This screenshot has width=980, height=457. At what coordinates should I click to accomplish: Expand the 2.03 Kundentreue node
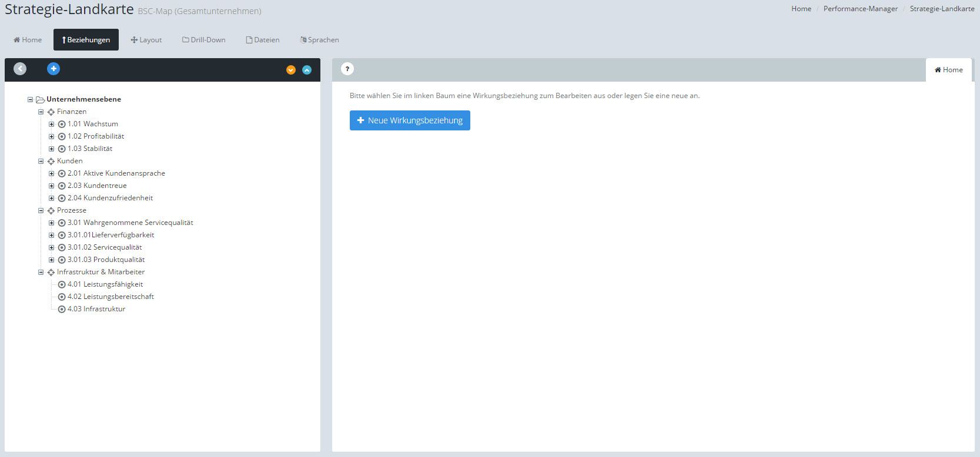[x=51, y=186]
